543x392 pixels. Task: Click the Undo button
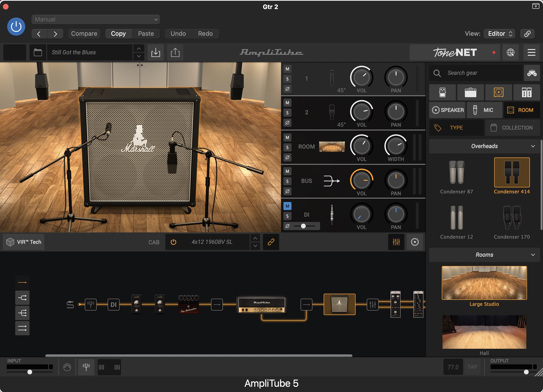[x=178, y=34]
